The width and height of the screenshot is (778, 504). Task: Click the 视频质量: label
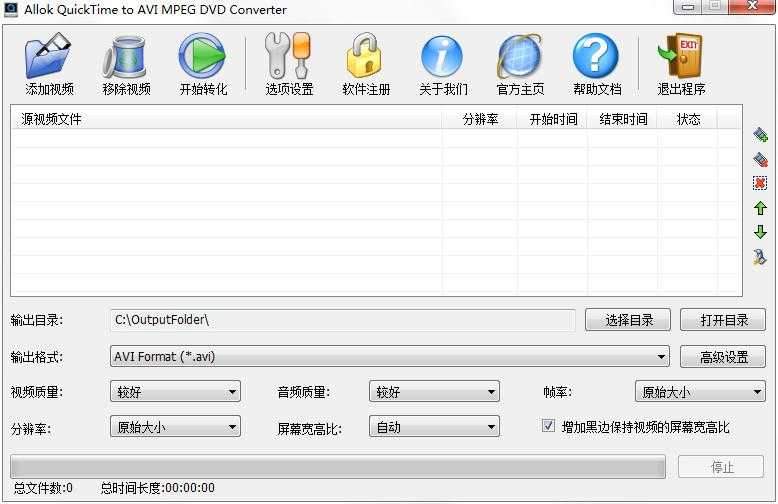(x=37, y=392)
